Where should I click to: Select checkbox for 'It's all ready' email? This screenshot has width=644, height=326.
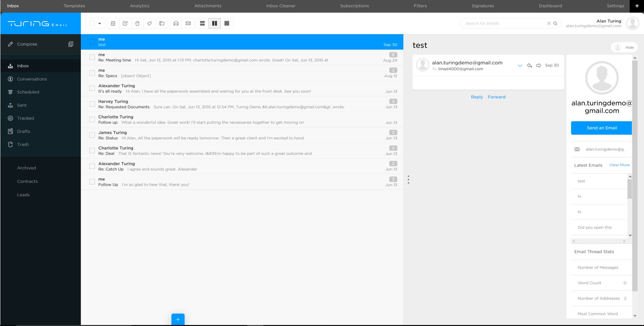(92, 88)
